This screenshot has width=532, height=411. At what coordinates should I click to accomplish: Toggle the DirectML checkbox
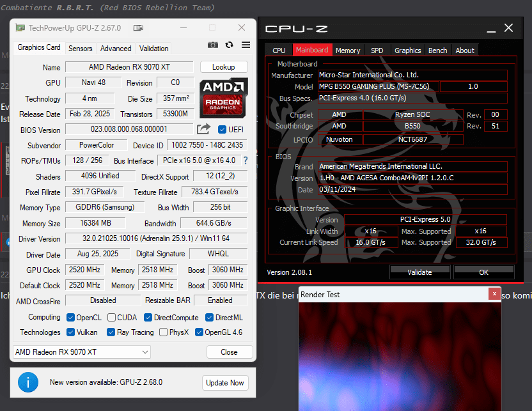coord(209,318)
